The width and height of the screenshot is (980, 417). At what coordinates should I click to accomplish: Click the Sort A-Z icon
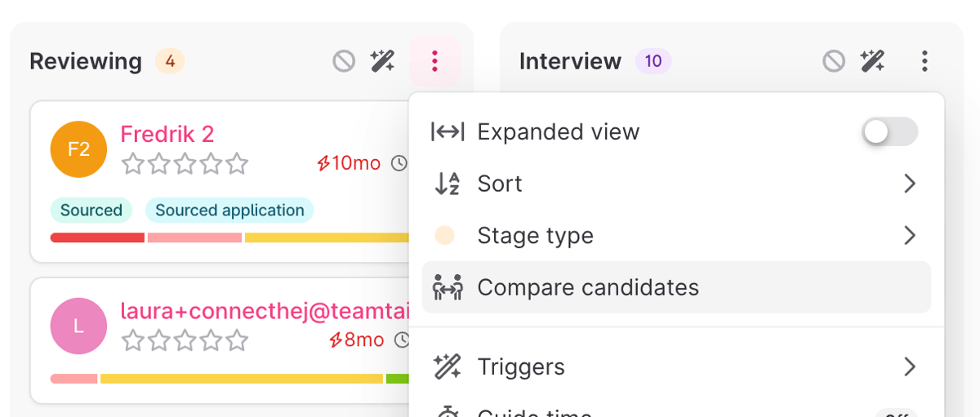(448, 184)
